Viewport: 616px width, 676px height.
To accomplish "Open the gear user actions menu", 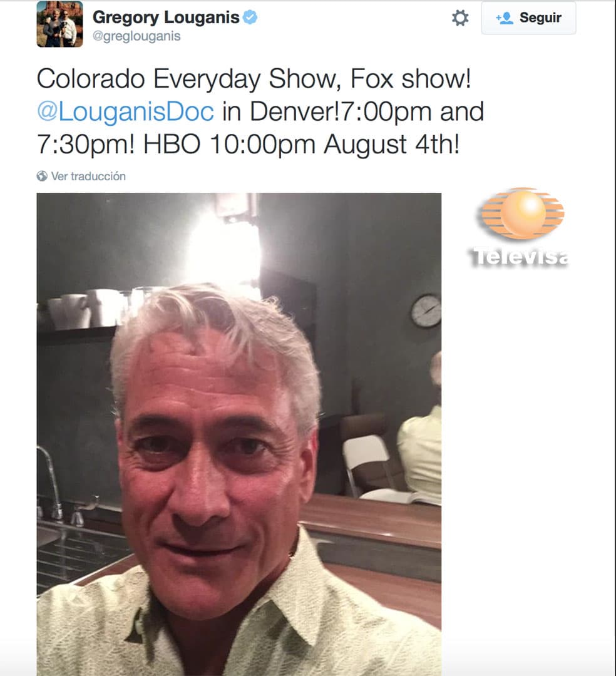I will tap(460, 18).
